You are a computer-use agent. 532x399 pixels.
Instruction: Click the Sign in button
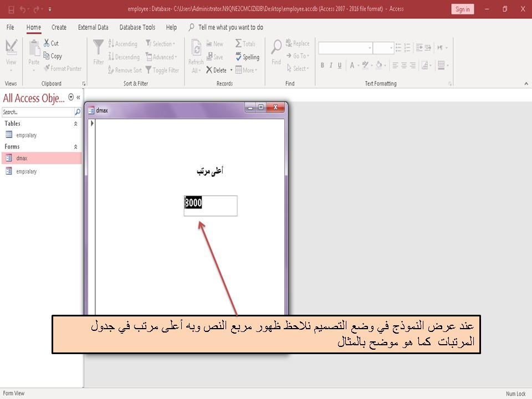click(462, 9)
